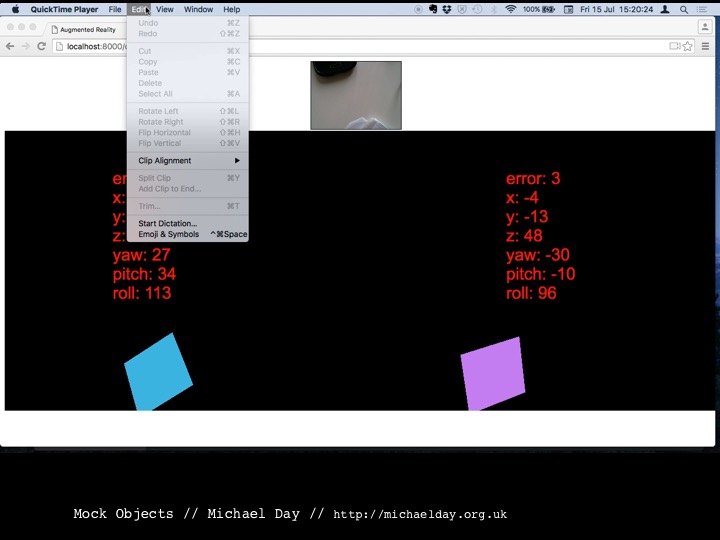
Task: Click the purple square shape
Action: (x=492, y=373)
